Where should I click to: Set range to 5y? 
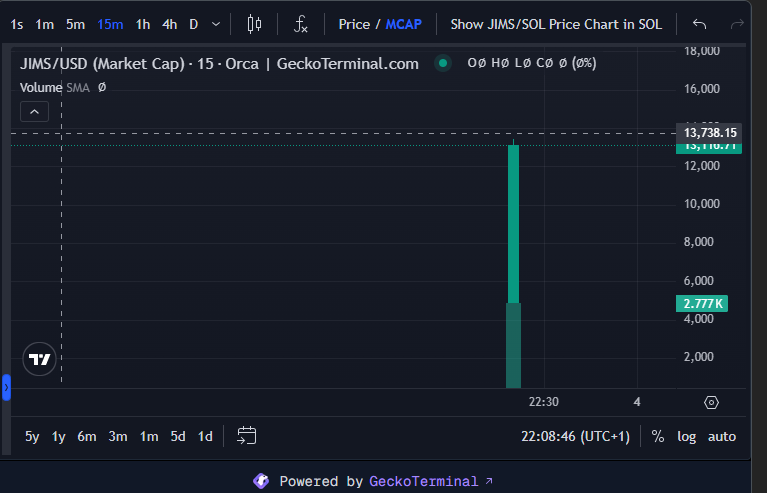[32, 436]
